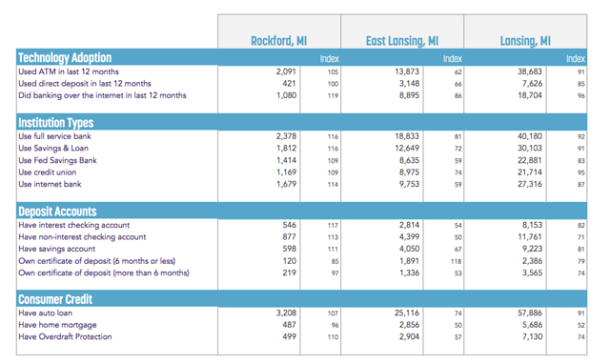
Task: Click Rockford Fed Savings Bank value 1,414
Action: (286, 160)
